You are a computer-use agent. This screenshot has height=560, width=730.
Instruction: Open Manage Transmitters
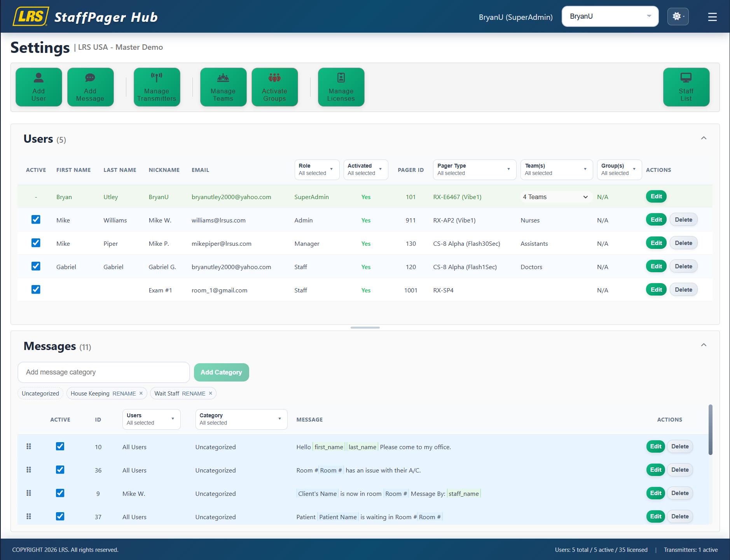click(x=157, y=87)
